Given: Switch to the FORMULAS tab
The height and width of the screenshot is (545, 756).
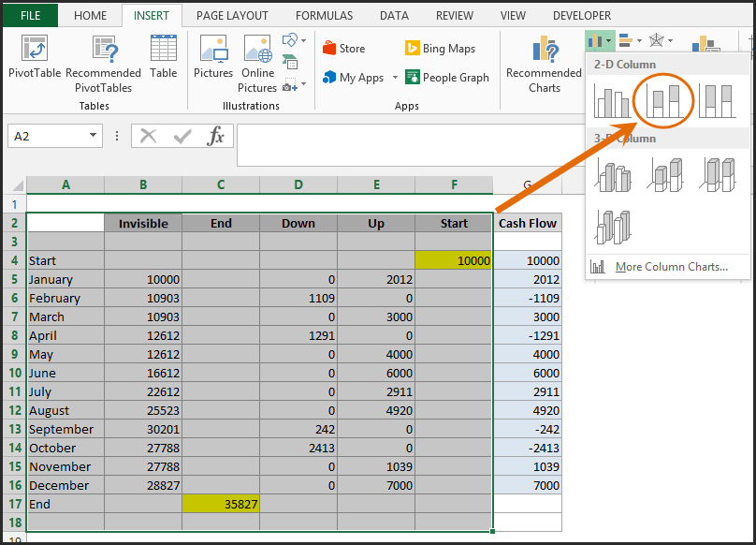Looking at the screenshot, I should [324, 15].
